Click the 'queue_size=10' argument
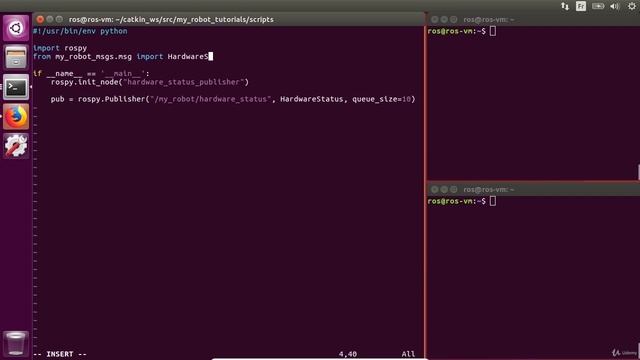This screenshot has height=360, width=640. [382, 99]
